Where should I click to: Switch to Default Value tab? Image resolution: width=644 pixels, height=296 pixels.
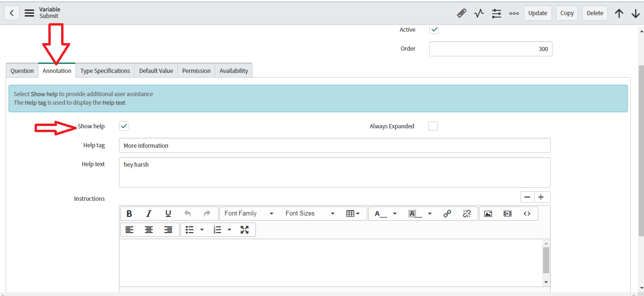[x=156, y=71]
